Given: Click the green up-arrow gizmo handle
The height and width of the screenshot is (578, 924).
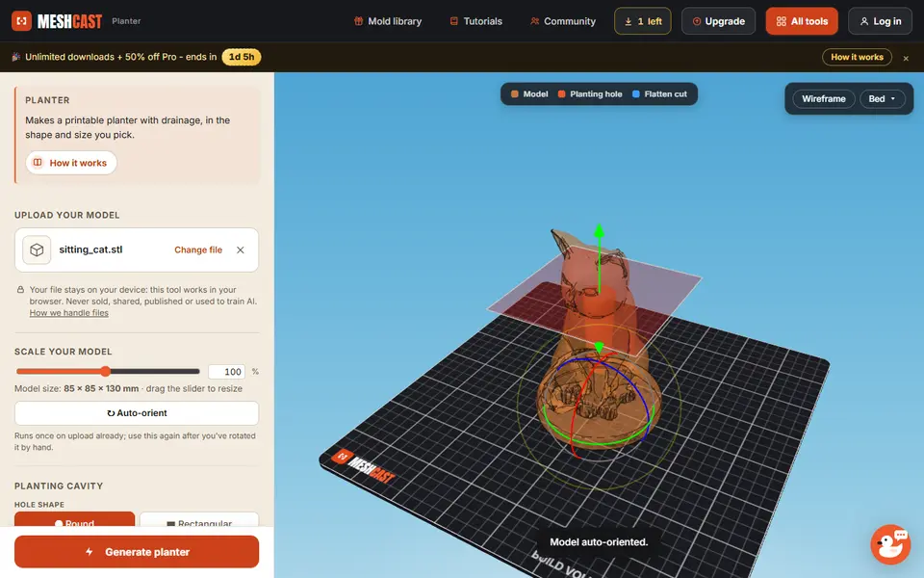Looking at the screenshot, I should click(x=599, y=230).
